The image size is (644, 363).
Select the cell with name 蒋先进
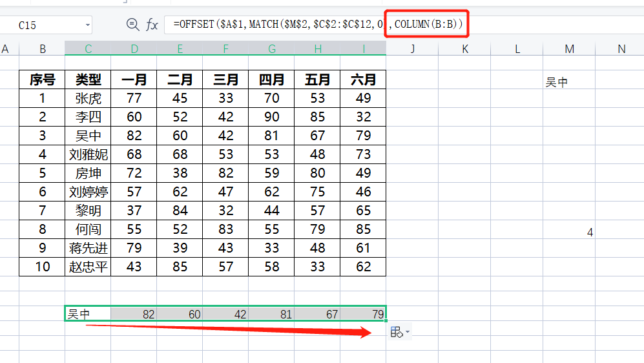[x=88, y=248]
